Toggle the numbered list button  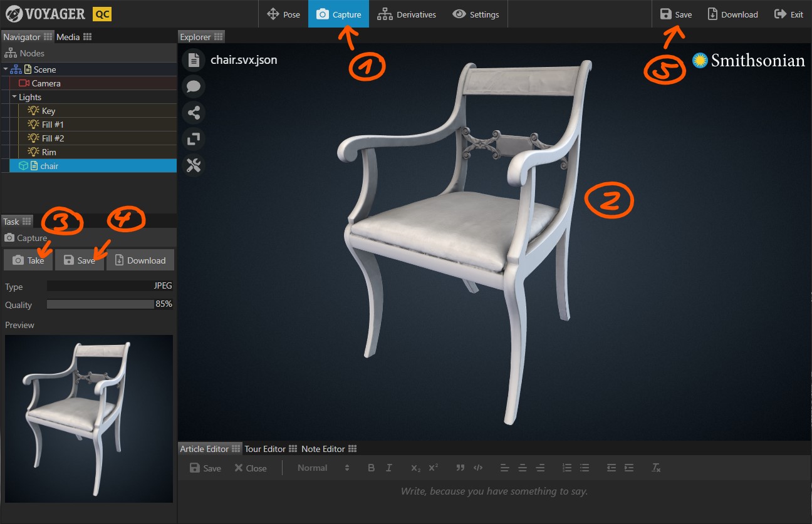tap(567, 468)
